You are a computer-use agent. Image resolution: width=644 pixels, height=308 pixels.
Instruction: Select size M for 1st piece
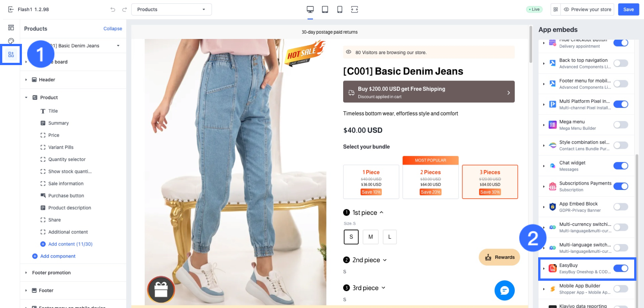point(370,237)
